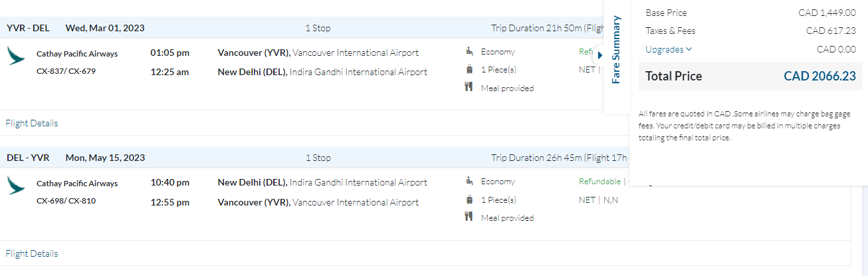Click the YVR - DEL Mar 01 header
The width and height of the screenshot is (868, 276).
[x=76, y=28]
